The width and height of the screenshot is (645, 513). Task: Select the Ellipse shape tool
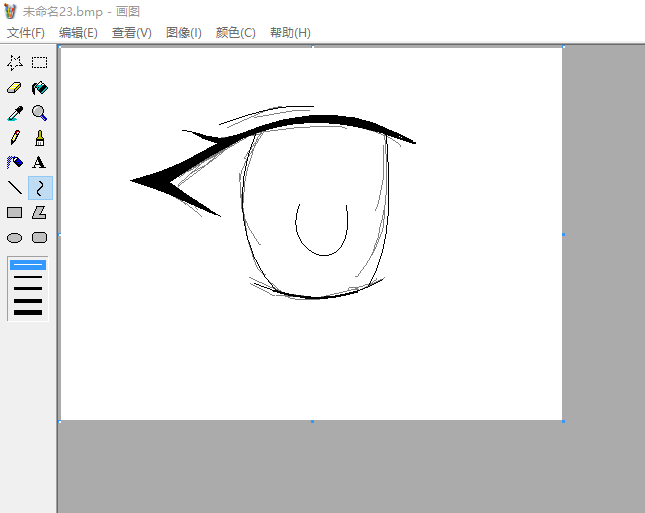coord(15,238)
